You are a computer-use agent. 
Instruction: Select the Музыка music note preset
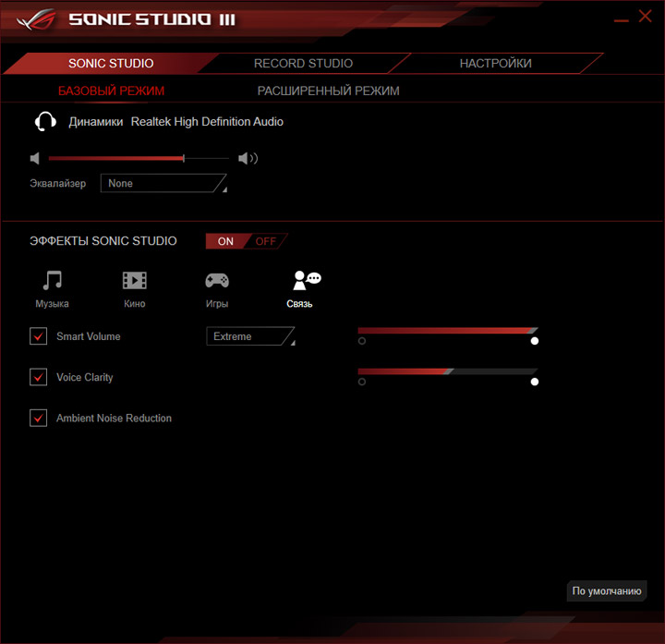[x=52, y=289]
